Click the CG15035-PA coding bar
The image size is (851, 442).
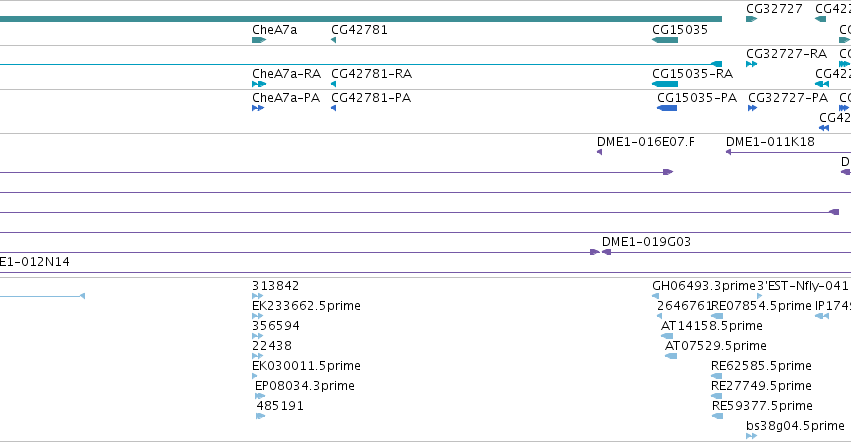667,108
